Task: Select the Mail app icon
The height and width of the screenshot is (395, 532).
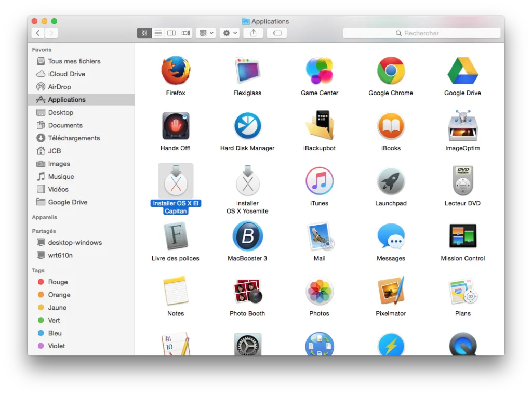Action: pyautogui.click(x=320, y=236)
